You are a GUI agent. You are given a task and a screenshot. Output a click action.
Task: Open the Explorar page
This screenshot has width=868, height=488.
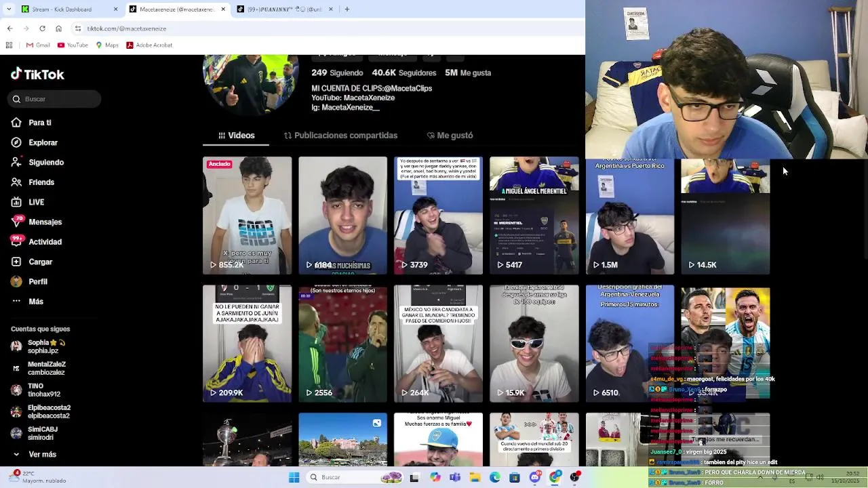click(35, 142)
